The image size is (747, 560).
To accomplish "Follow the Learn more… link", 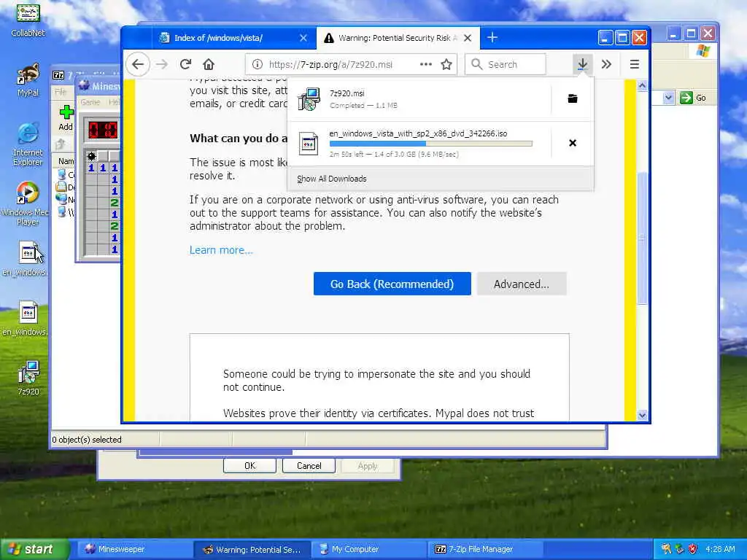I will coord(221,250).
